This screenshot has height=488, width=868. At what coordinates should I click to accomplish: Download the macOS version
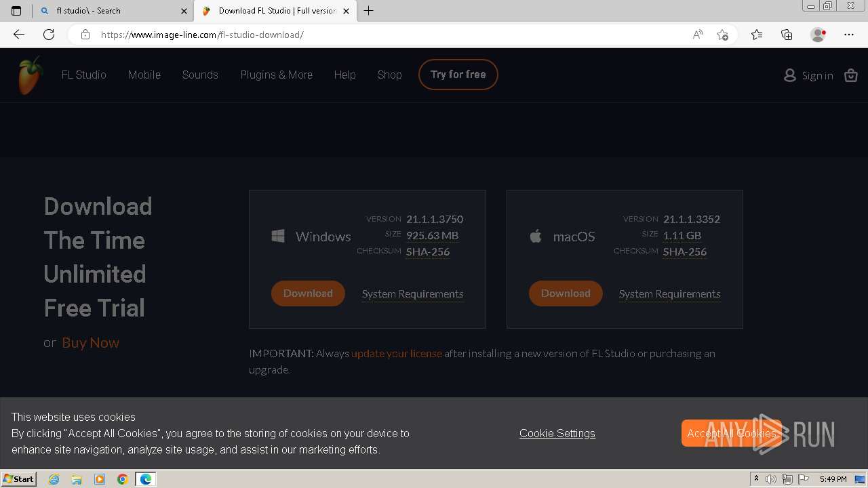[x=566, y=293]
